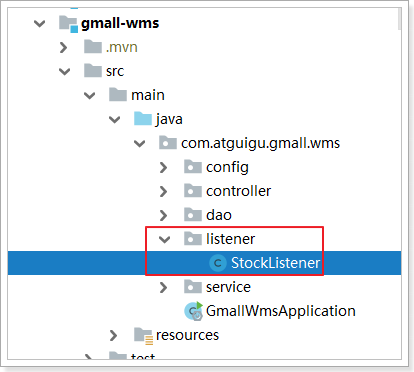
Task: Click the project tree vertical scrollbar
Action: (x=399, y=19)
